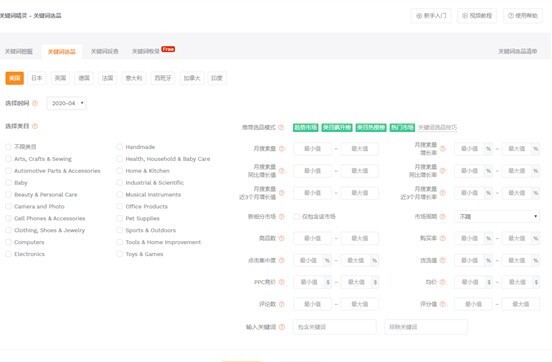Check the Home & Kitchen checkbox
The image size is (552, 362).
pyautogui.click(x=120, y=171)
